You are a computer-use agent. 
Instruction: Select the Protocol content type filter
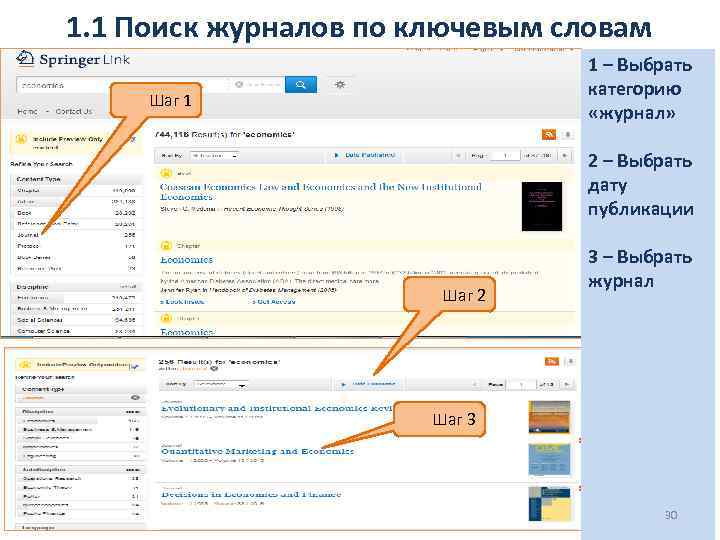[76, 246]
